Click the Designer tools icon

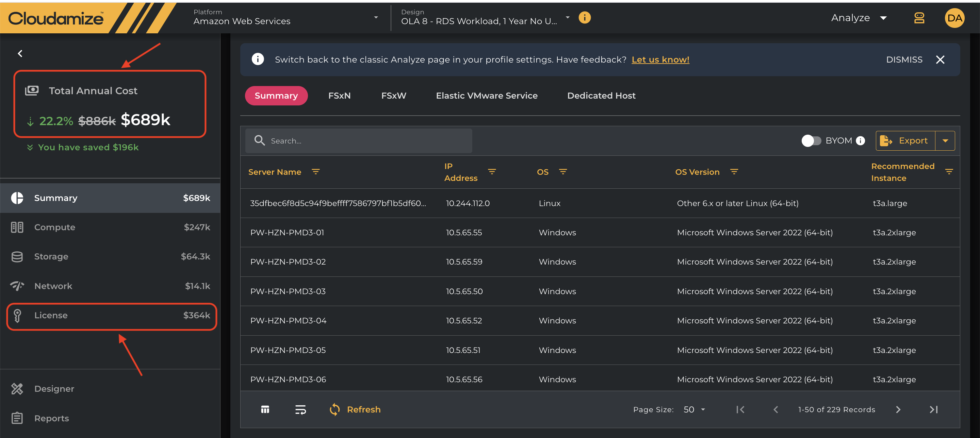(17, 389)
